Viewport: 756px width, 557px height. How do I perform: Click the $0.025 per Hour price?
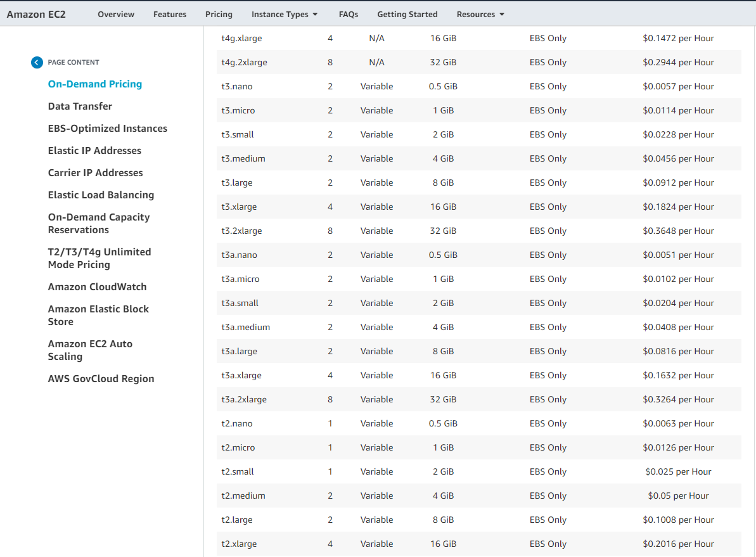[x=679, y=472]
